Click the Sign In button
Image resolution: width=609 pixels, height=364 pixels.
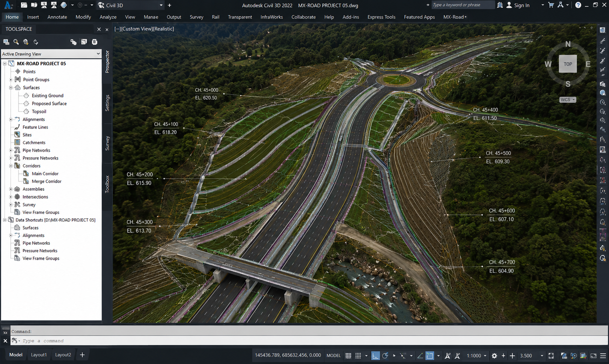[x=522, y=5]
